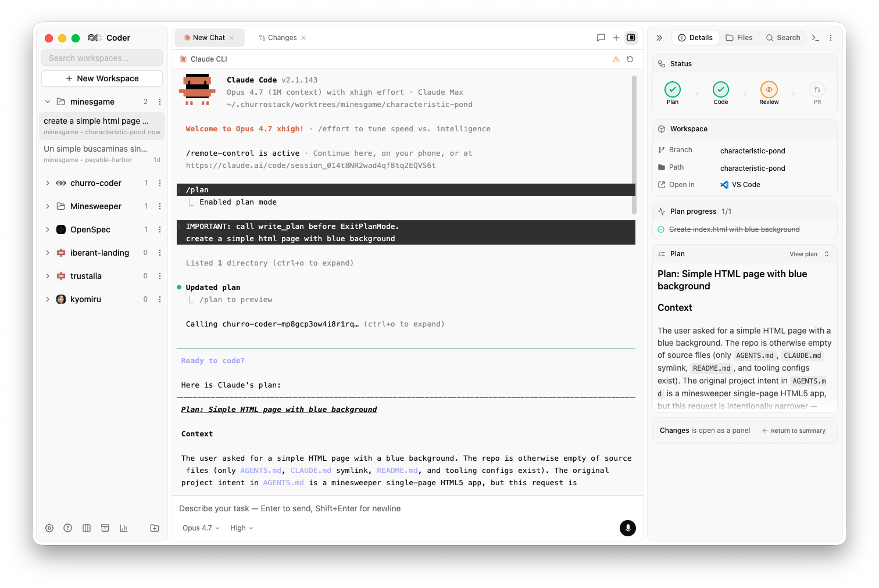
Task: Click the characteristic-pond branch name
Action: pyautogui.click(x=752, y=151)
